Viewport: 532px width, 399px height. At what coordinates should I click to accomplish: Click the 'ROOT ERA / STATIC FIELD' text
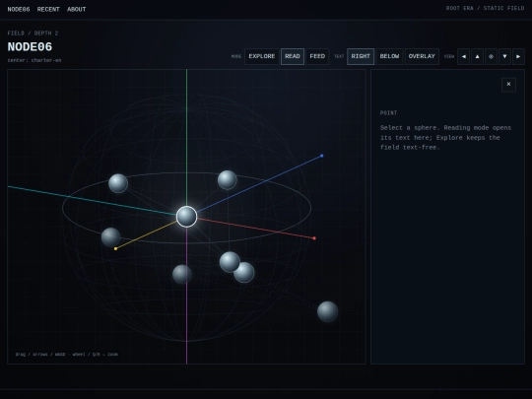click(x=485, y=8)
